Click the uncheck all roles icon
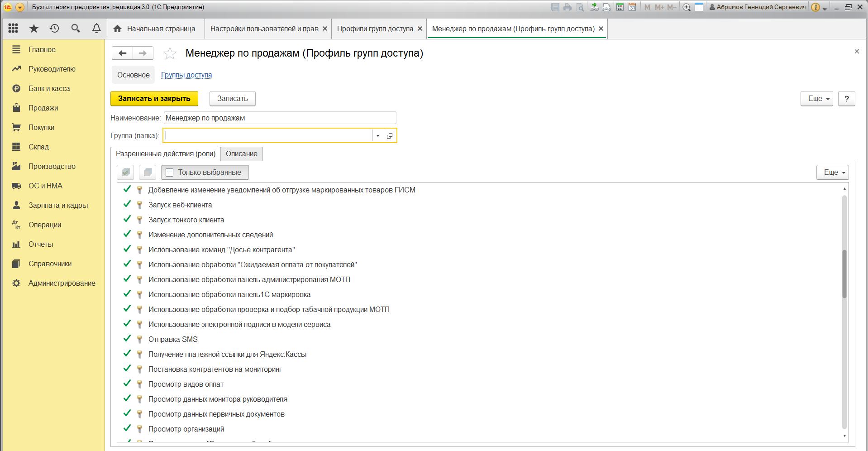868x451 pixels. pos(148,173)
